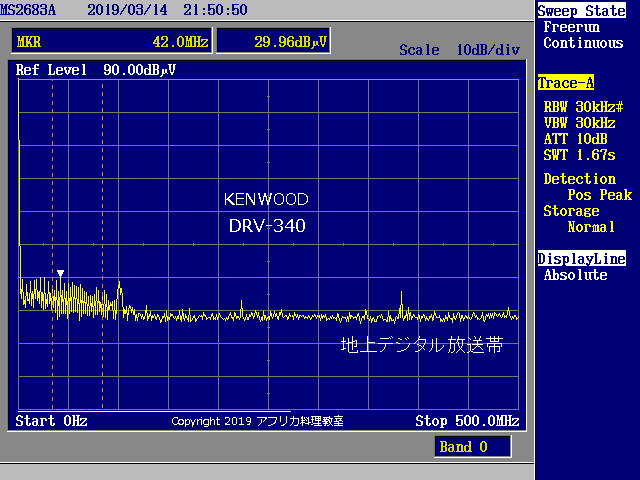
Task: Click the Absolute display line value
Action: click(576, 275)
